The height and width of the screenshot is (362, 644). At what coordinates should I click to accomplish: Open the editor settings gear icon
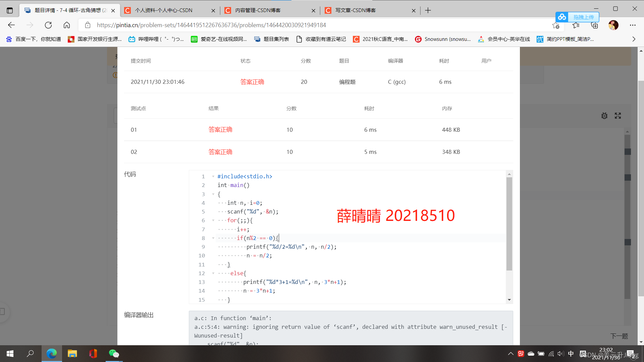coord(604,116)
